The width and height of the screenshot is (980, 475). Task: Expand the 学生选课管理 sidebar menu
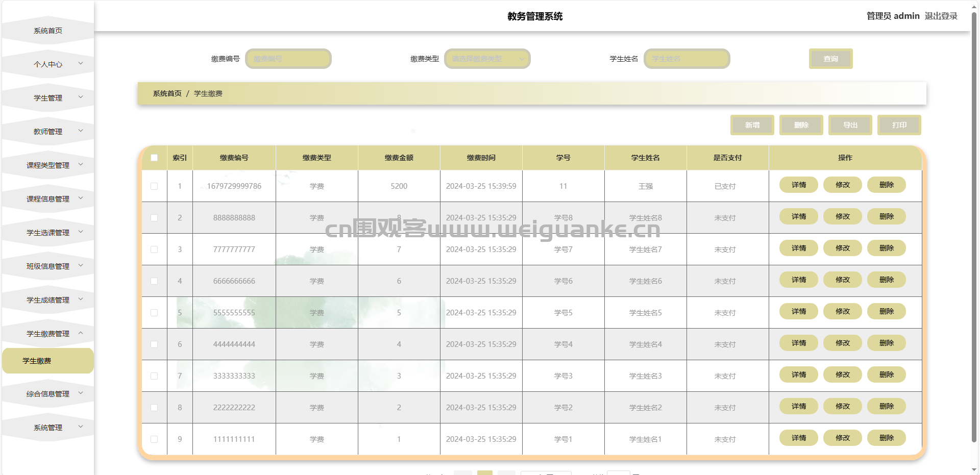coord(48,233)
